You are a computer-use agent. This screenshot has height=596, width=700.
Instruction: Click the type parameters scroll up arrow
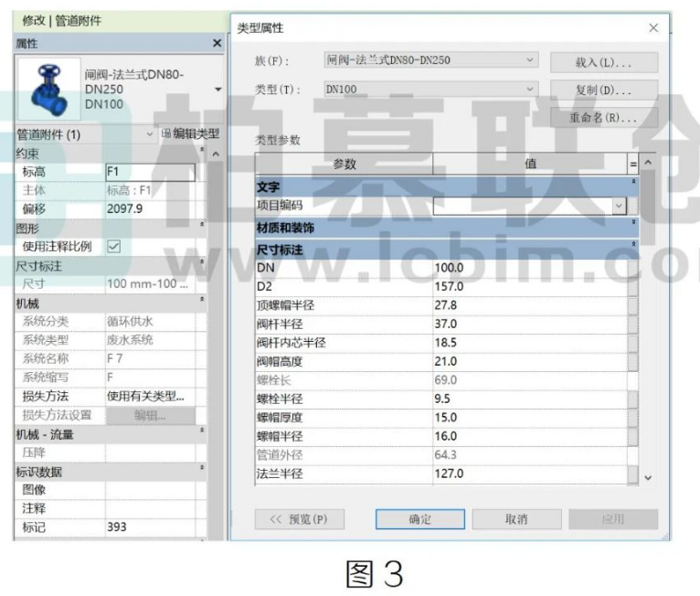click(648, 163)
